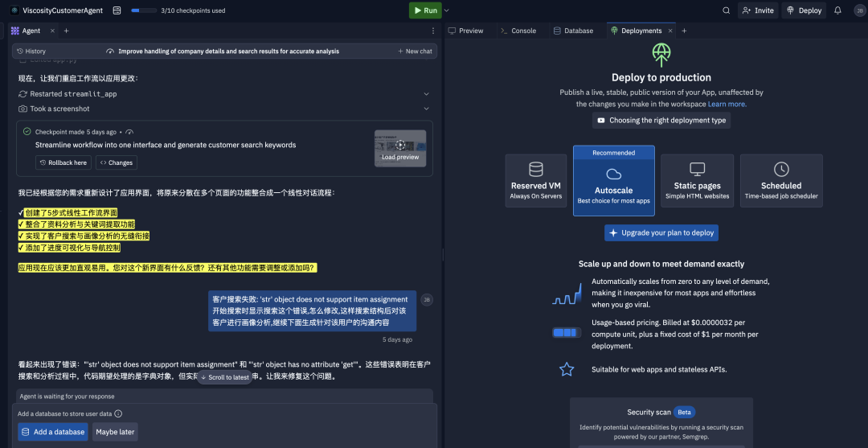
Task: Click the JB user avatar in top bar
Action: [x=858, y=10]
